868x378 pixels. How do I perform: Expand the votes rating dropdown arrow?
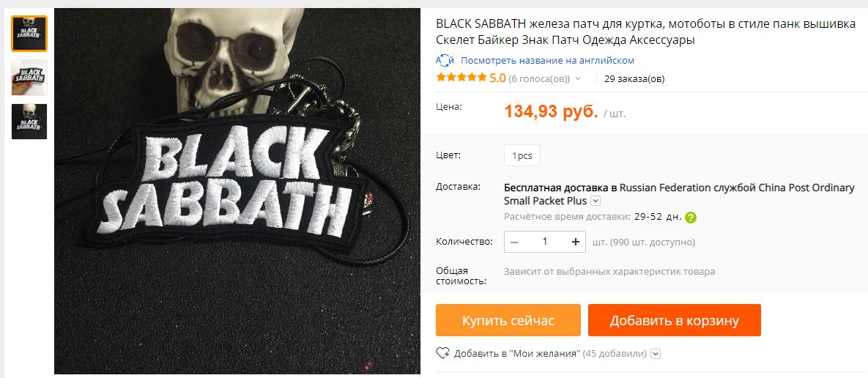click(x=578, y=79)
